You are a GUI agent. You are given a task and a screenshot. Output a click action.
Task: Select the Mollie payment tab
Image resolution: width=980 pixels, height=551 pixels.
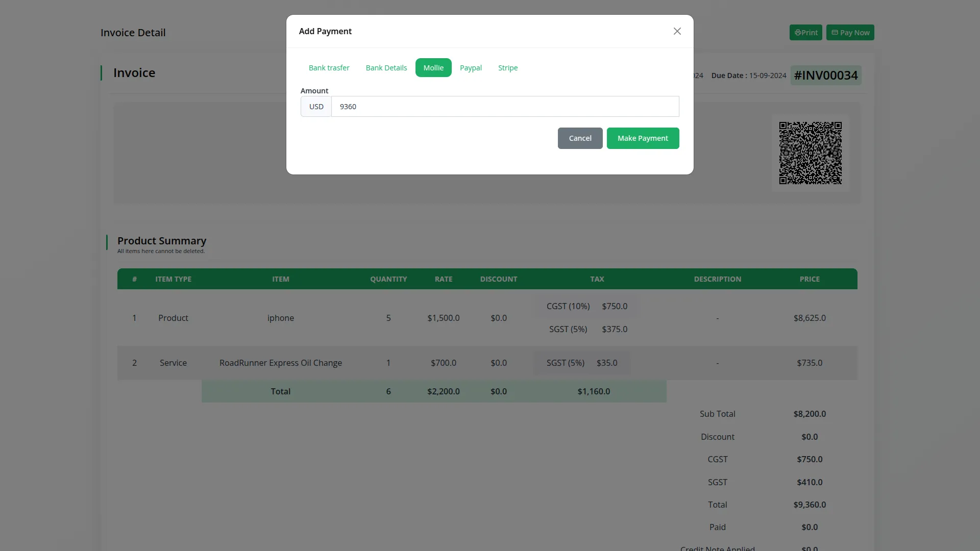tap(433, 68)
